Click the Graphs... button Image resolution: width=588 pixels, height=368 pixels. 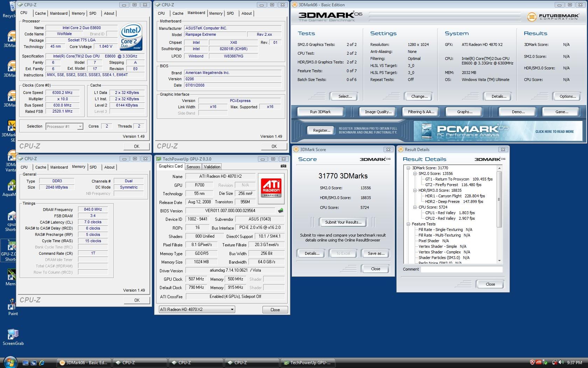tap(464, 112)
